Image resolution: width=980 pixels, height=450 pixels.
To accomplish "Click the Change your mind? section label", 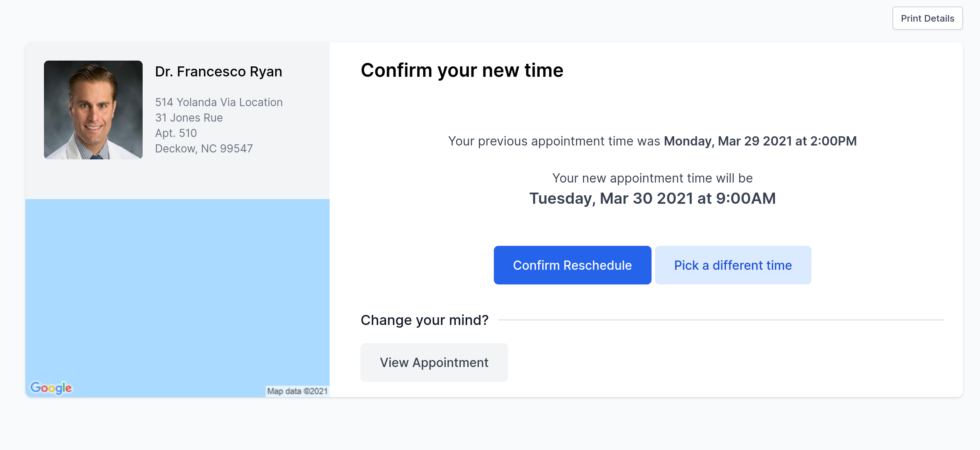I will coord(424,320).
